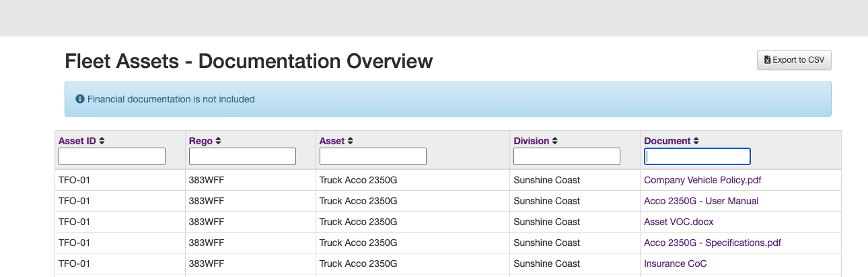The height and width of the screenshot is (277, 868).
Task: Select 383WFF in Company Vehicle Policy row
Action: coord(206,180)
